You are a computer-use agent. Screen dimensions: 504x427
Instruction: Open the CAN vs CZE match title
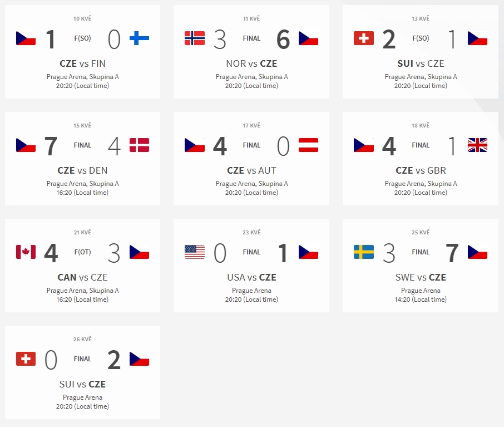pos(82,277)
